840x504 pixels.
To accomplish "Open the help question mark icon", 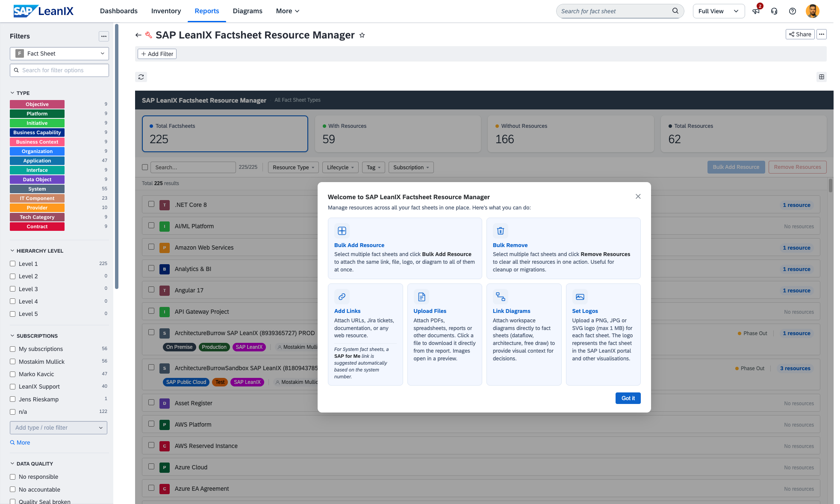I will click(793, 11).
